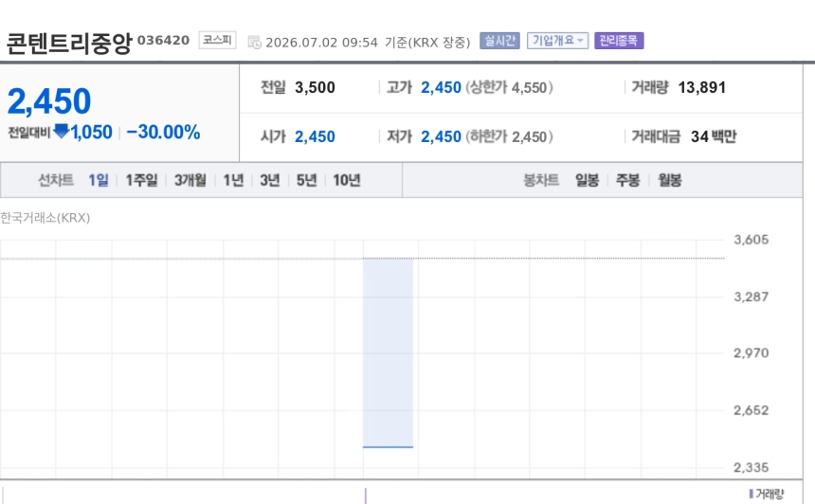The width and height of the screenshot is (815, 504).
Task: Click the purple 거래량 legend marker
Action: pos(752,493)
